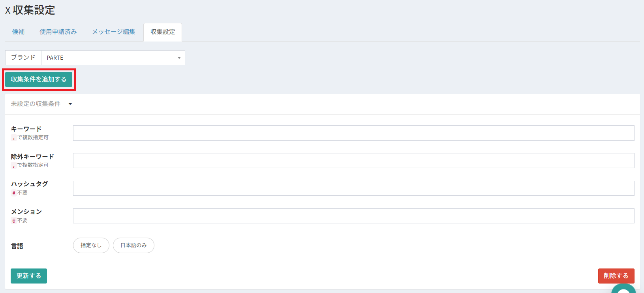Click the red 削除する button

[616, 276]
